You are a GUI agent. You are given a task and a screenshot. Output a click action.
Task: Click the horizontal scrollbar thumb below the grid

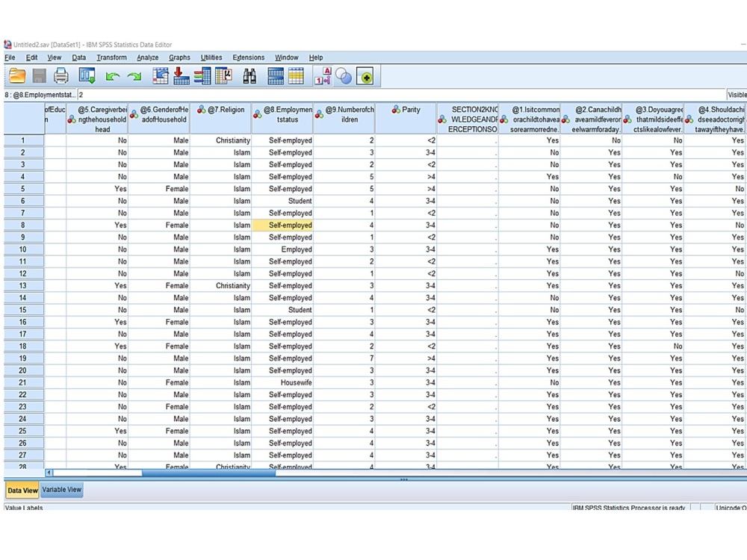(208, 473)
